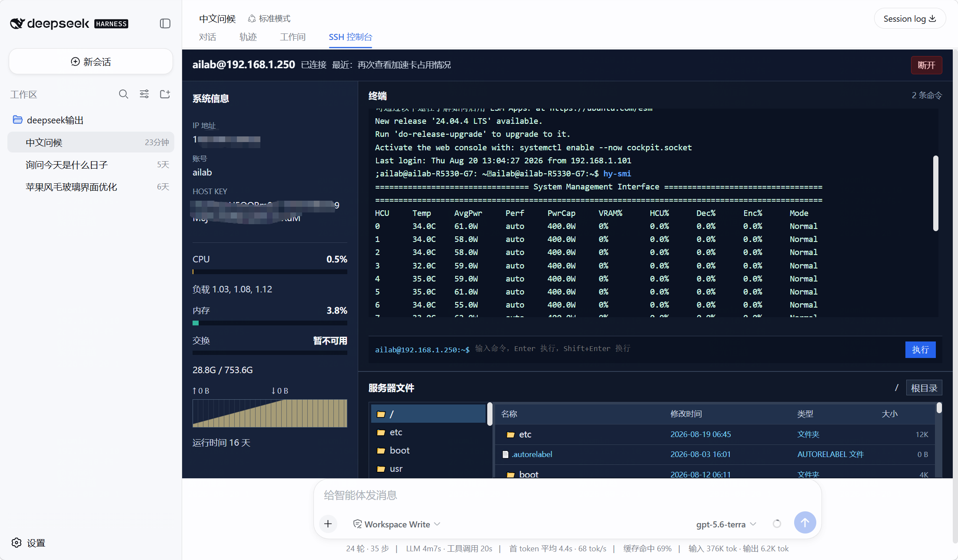The width and height of the screenshot is (958, 560).
Task: Click the 根目录 root directory button
Action: [924, 388]
